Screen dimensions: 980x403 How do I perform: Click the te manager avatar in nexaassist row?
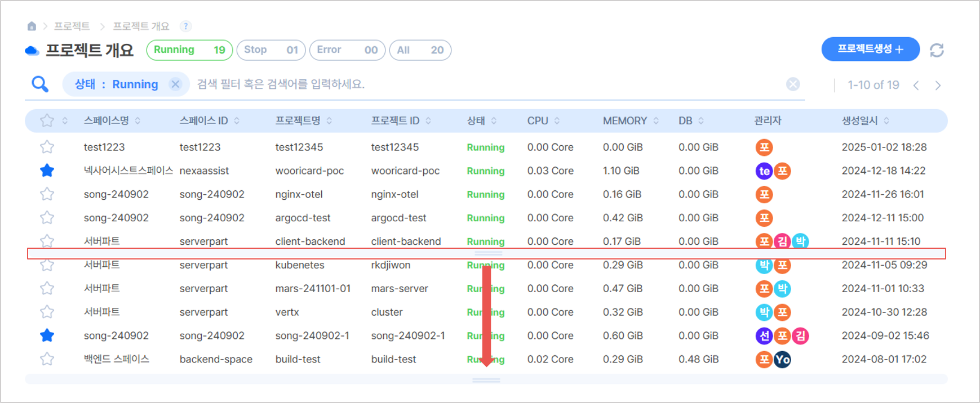click(764, 171)
